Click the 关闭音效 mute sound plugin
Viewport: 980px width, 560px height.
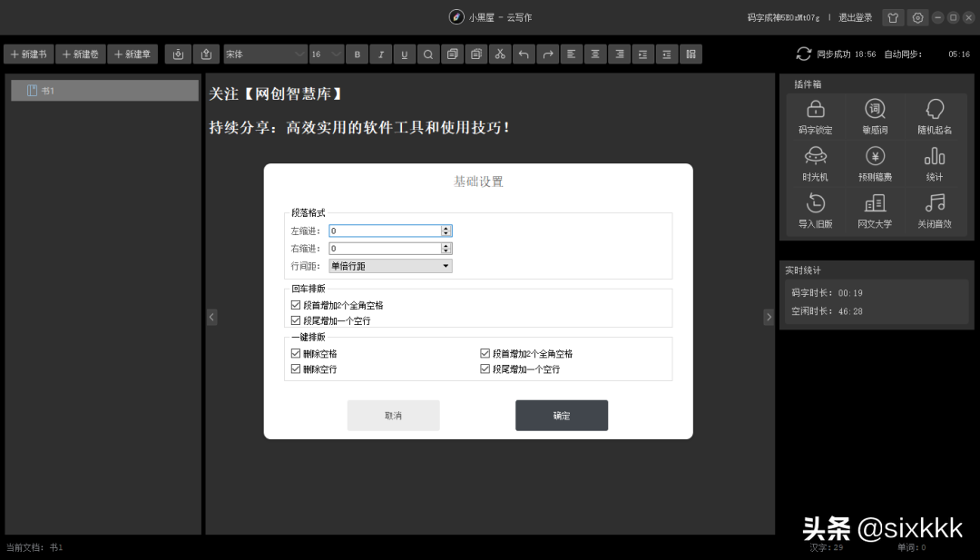935,211
